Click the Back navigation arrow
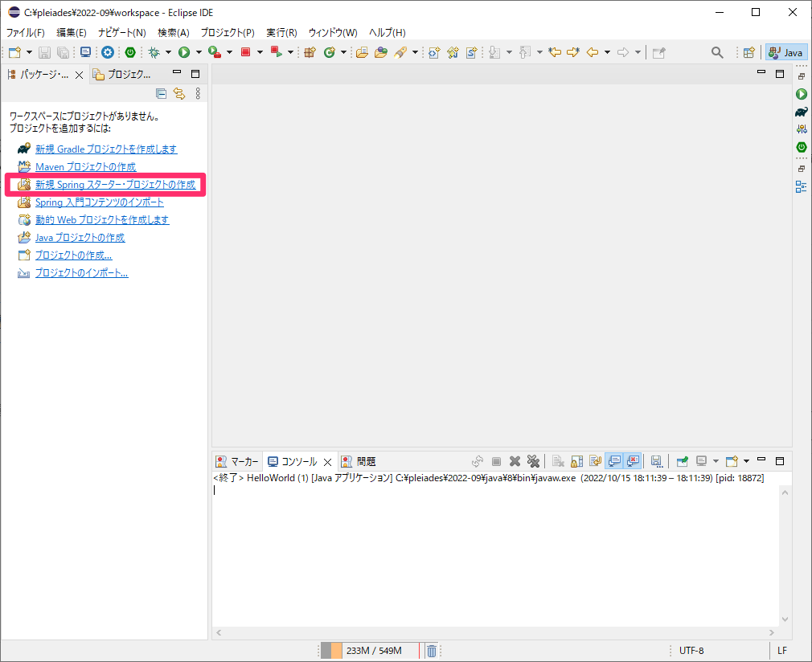The image size is (812, 662). [x=593, y=52]
